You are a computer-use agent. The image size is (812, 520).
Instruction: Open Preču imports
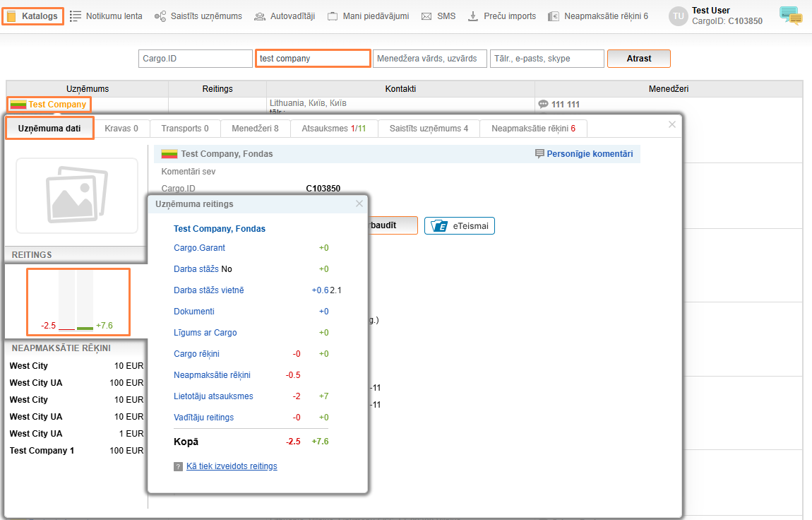502,16
